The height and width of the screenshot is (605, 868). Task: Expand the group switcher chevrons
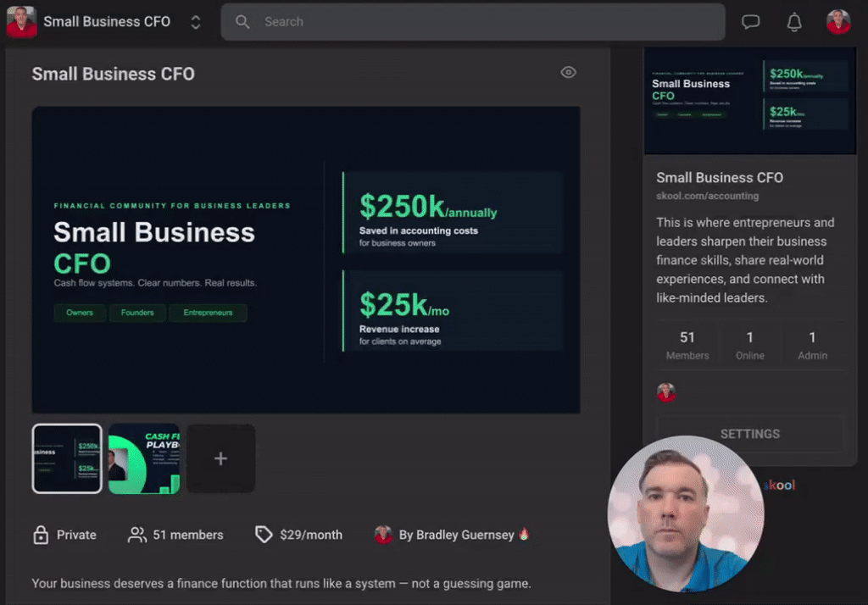pos(196,22)
